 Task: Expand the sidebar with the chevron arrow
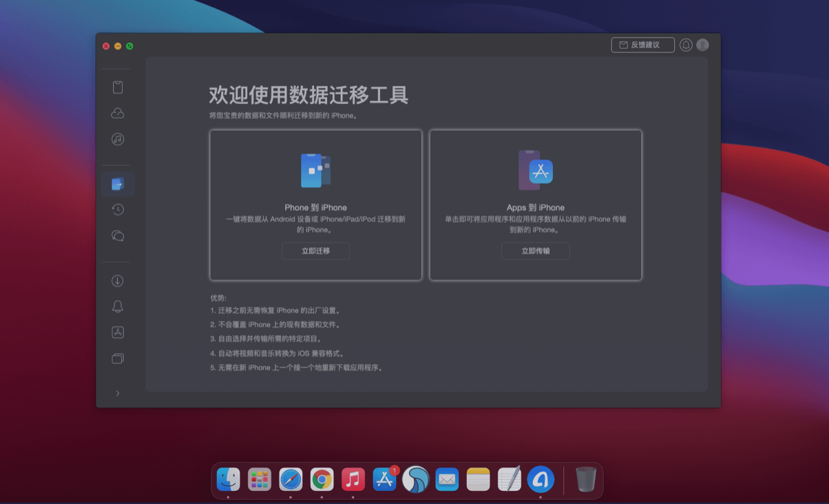coord(118,393)
